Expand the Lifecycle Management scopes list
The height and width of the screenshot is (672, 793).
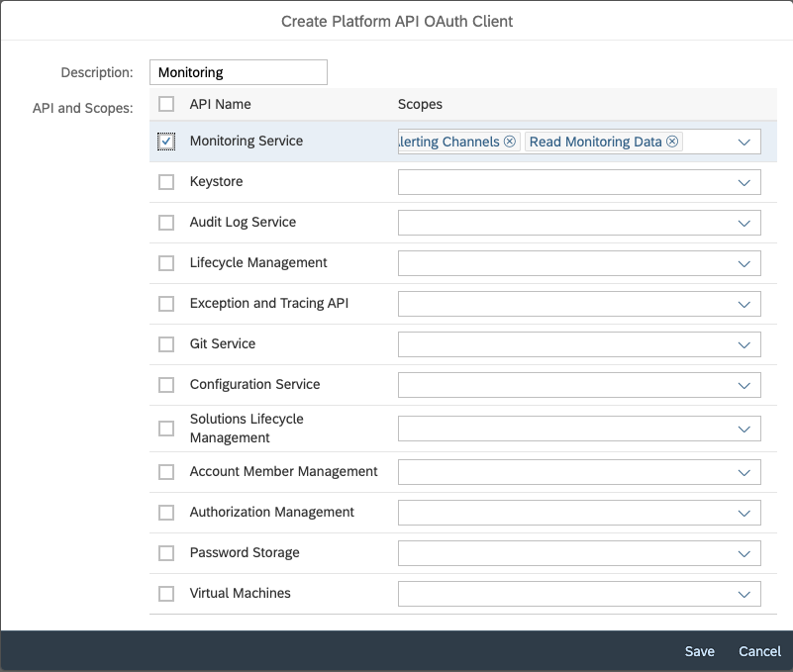[744, 262]
